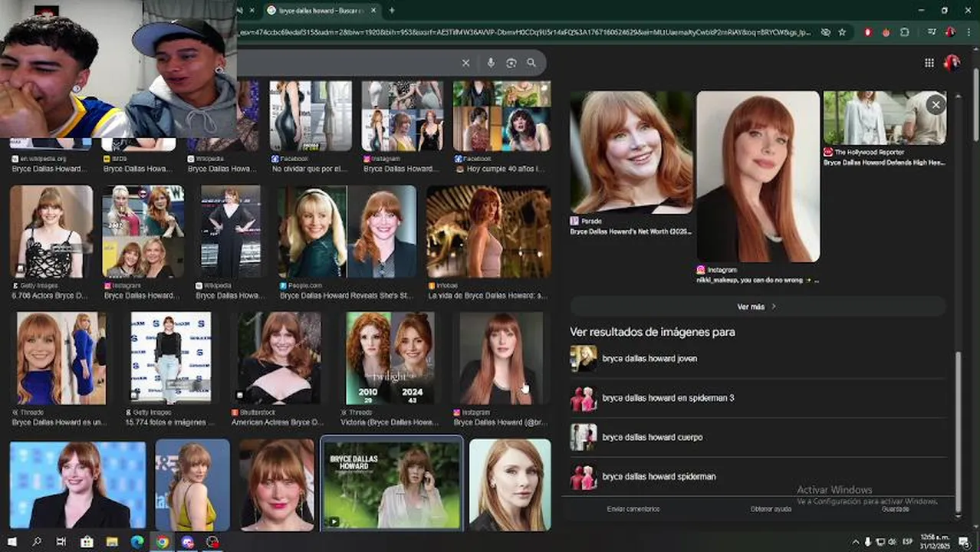This screenshot has width=980, height=552.
Task: Click 'Parade' source label under preview
Action: (593, 221)
